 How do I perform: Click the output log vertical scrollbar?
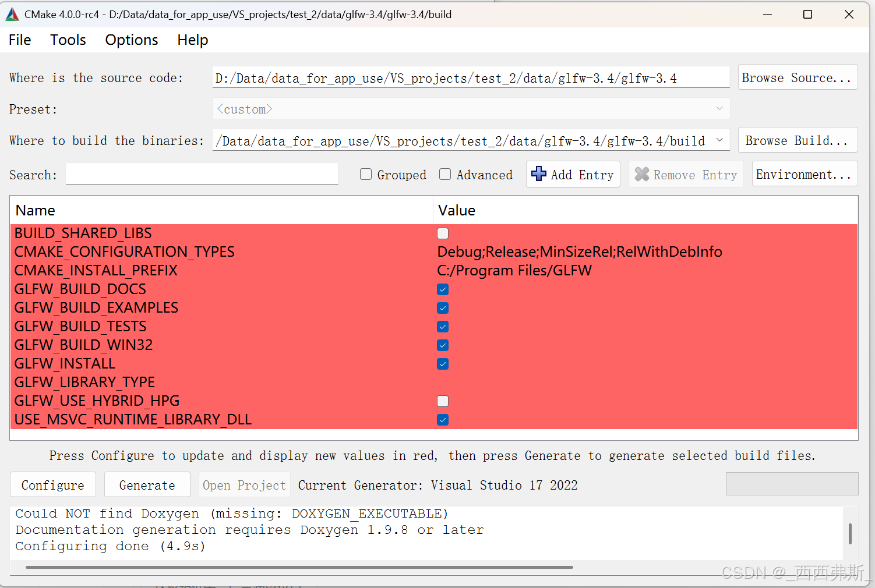click(x=850, y=533)
